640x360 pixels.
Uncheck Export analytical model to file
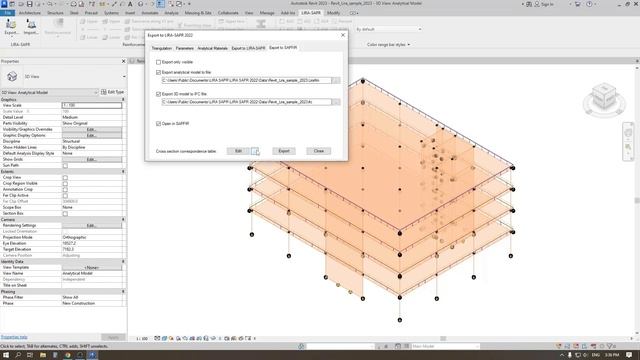coord(158,72)
